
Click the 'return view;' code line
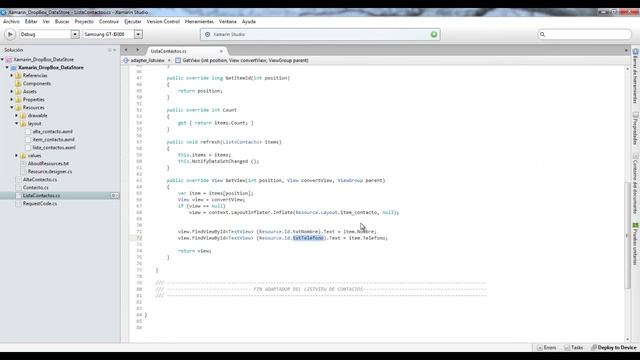click(195, 251)
